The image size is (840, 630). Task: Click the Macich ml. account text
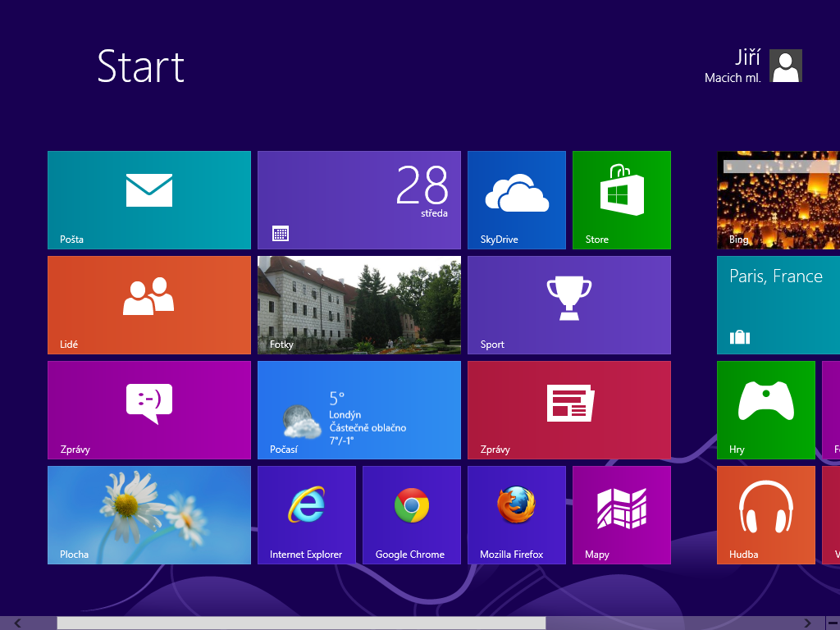pos(733,78)
